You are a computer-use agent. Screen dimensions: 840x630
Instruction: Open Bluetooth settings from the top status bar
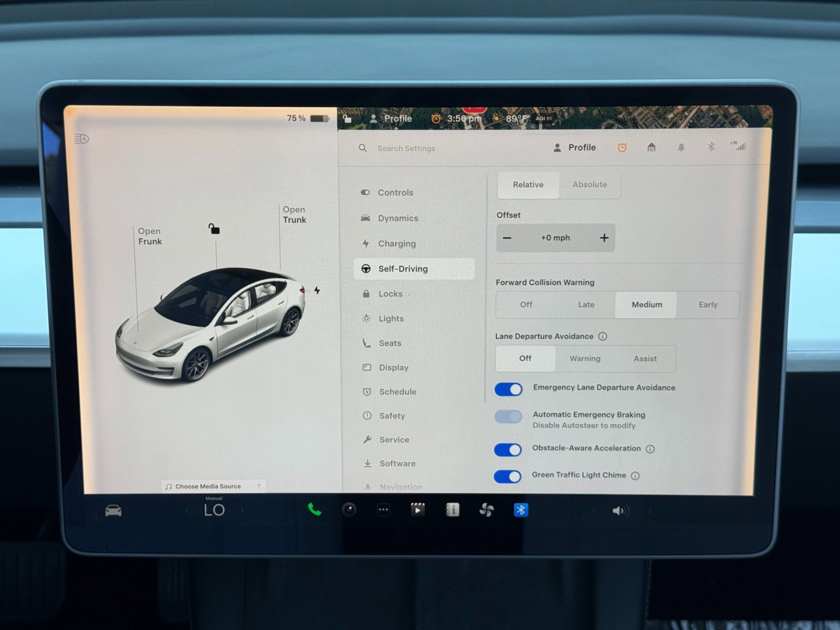[710, 148]
